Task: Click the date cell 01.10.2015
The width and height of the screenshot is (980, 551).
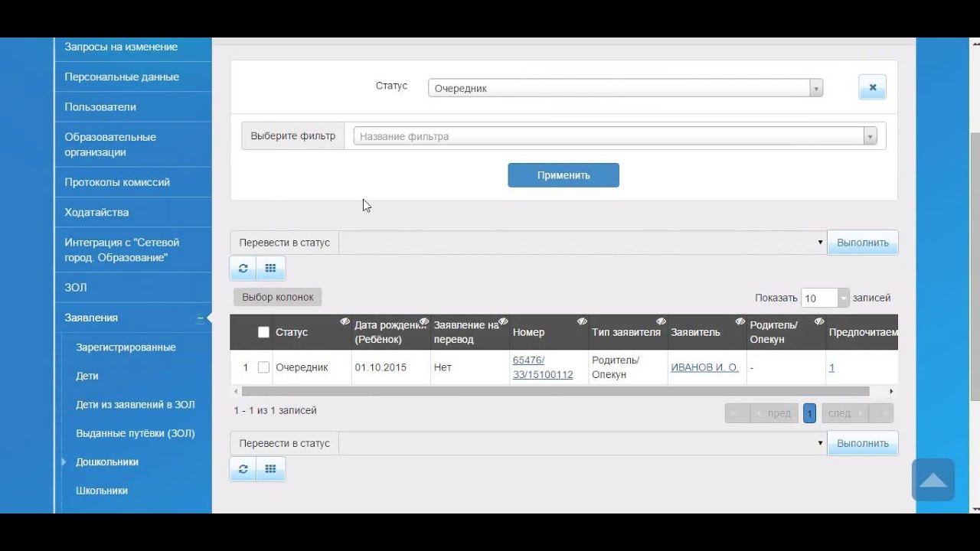Action: pyautogui.click(x=381, y=367)
